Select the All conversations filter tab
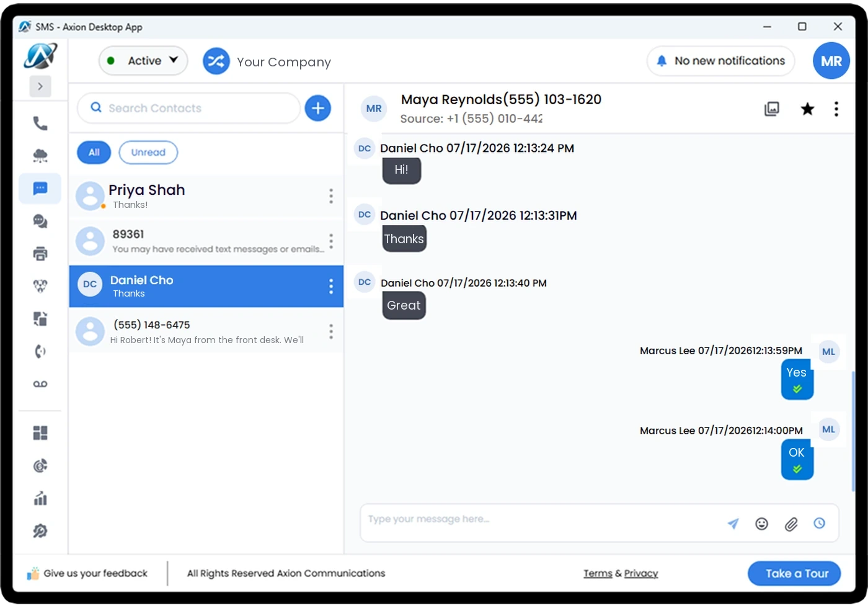868x608 pixels. (94, 152)
